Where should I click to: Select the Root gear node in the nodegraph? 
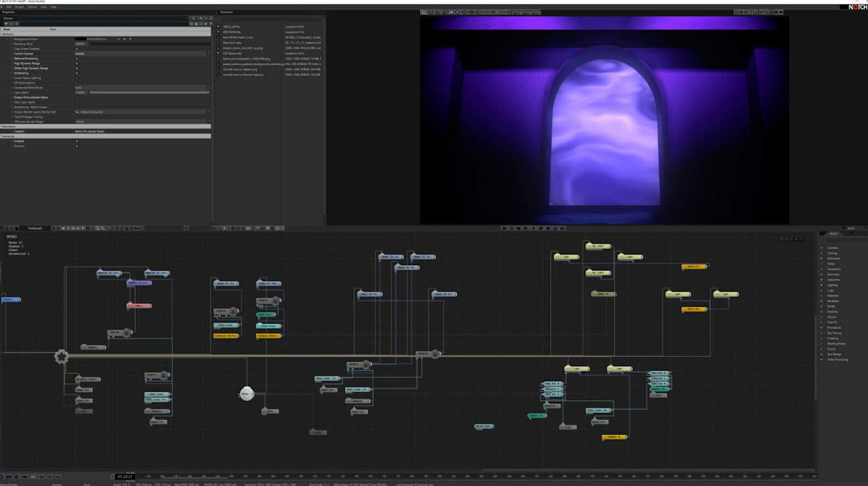[61, 357]
